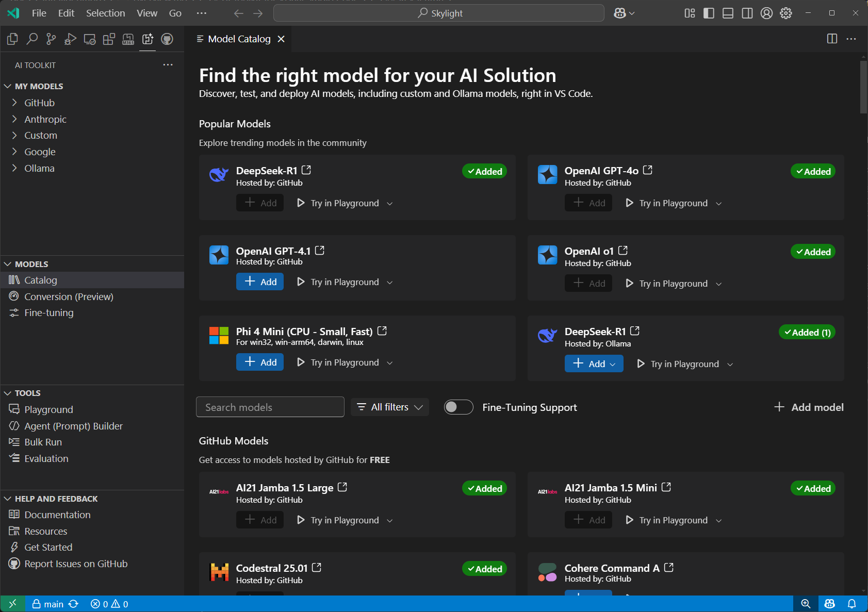Open the All filters dropdown

[x=389, y=407]
